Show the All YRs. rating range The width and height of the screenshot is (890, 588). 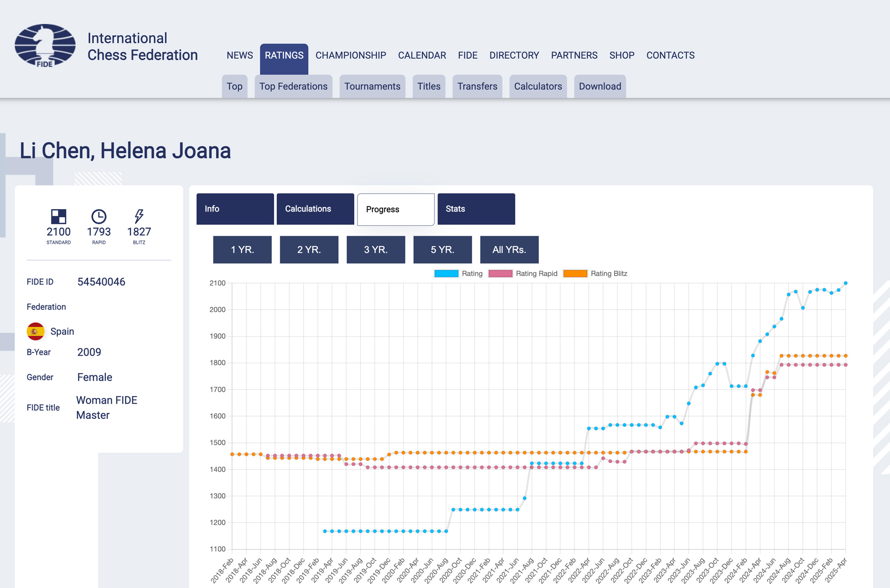509,250
